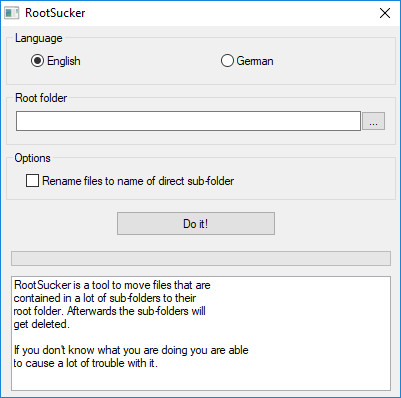Select the German language radio button
401x398 pixels.
[x=227, y=61]
